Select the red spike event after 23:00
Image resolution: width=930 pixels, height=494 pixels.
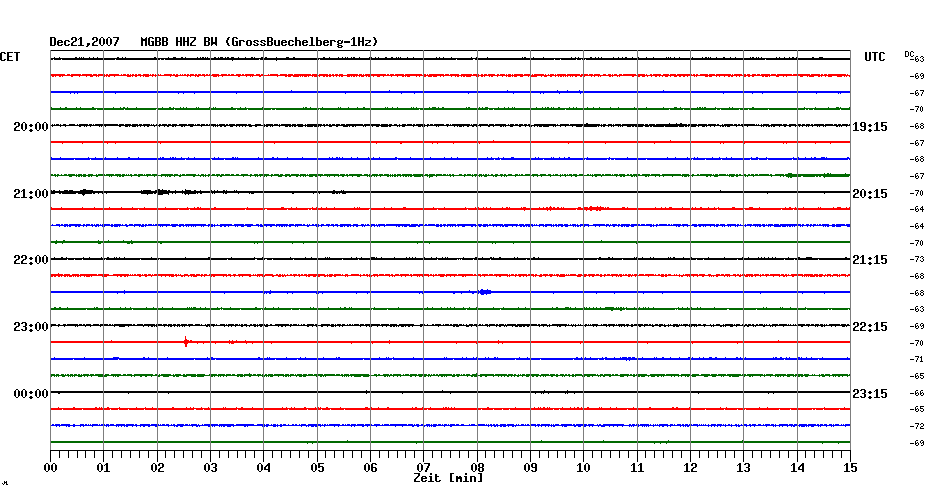point(186,342)
